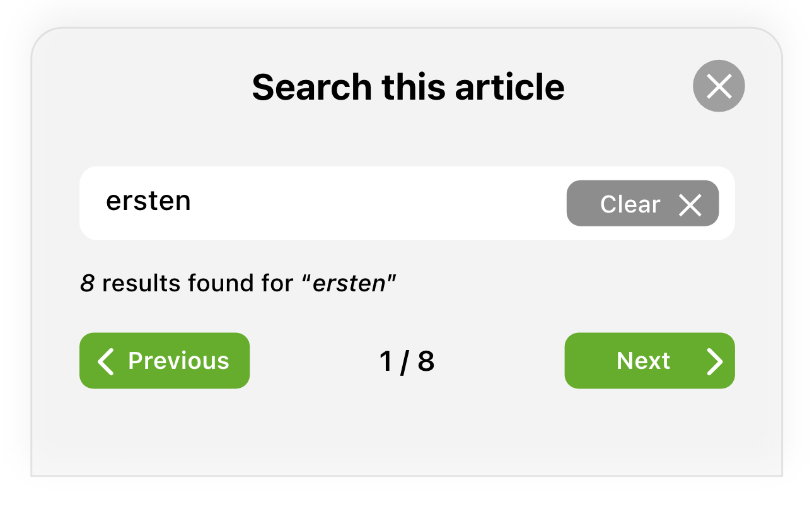Close the Search this article dialog
Viewport: 812px width, 507px height.
coord(719,86)
